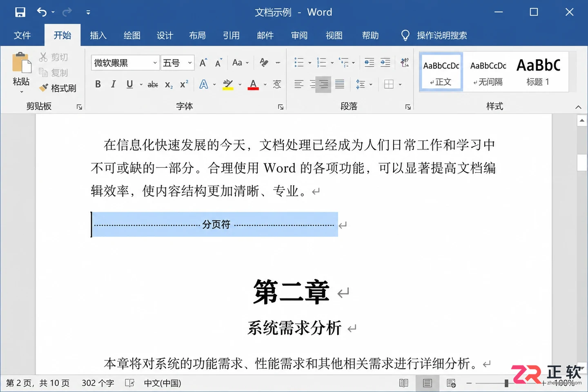Collapse the ribbon with the chevron
The height and width of the screenshot is (392, 588).
(578, 107)
